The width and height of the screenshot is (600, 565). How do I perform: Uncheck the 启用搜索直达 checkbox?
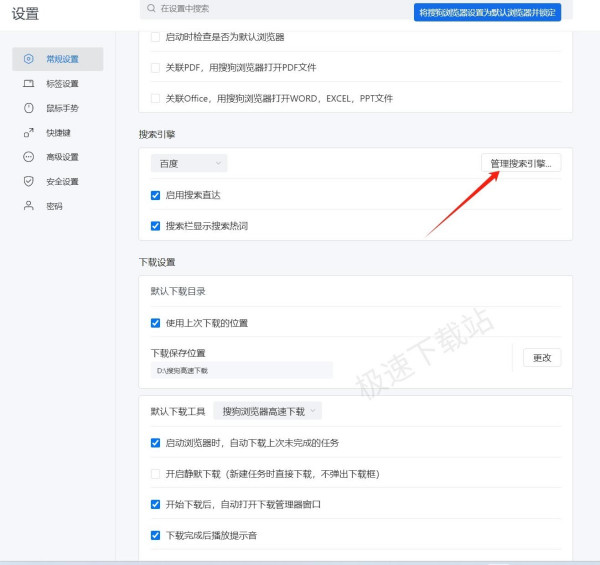155,195
